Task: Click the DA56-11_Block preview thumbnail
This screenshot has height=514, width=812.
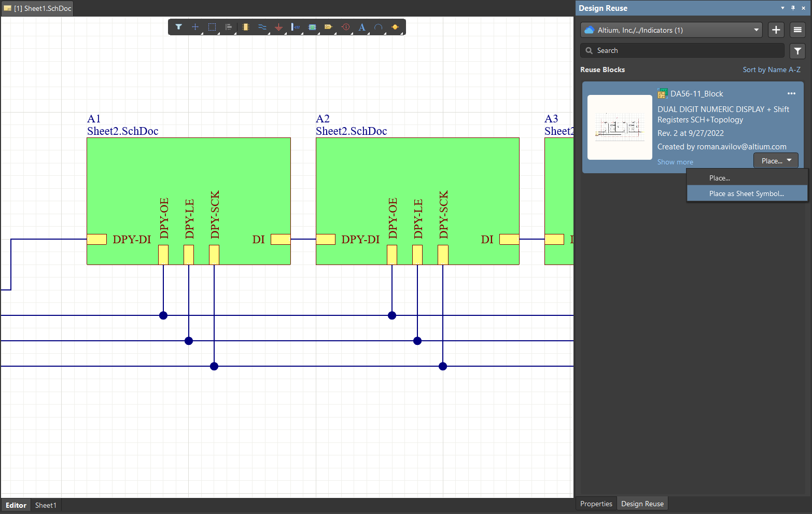Action: 620,127
